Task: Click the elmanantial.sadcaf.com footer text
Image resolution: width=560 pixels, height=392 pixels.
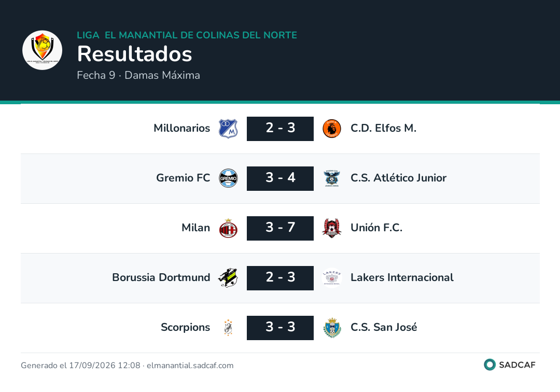Action: click(x=190, y=365)
